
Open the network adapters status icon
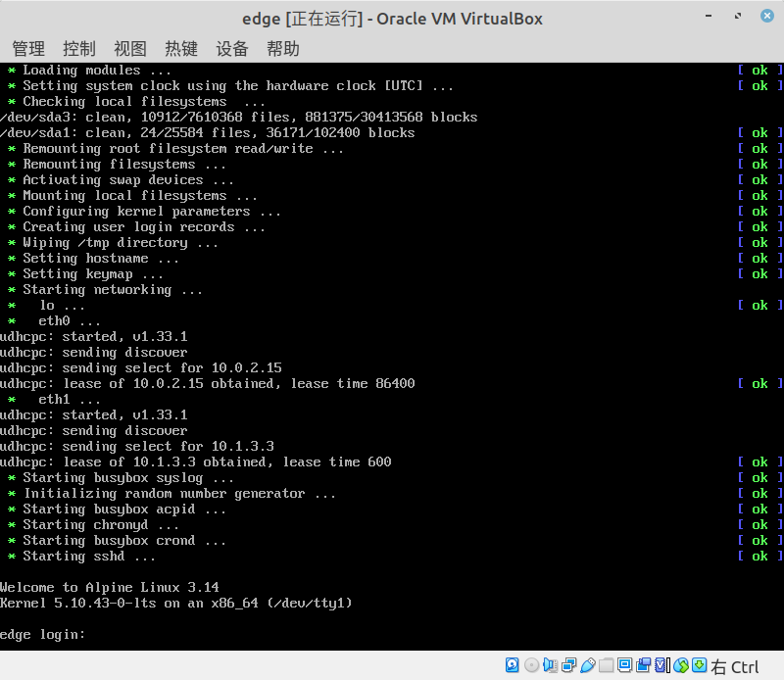pyautogui.click(x=568, y=664)
